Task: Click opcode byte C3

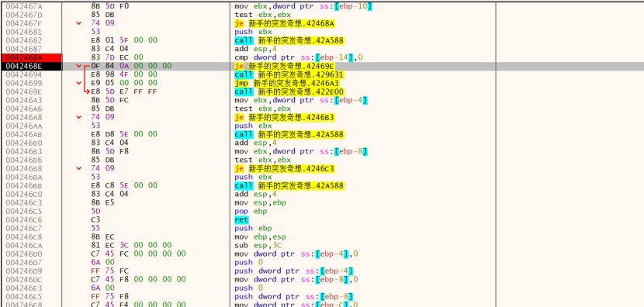Action: pos(95,220)
